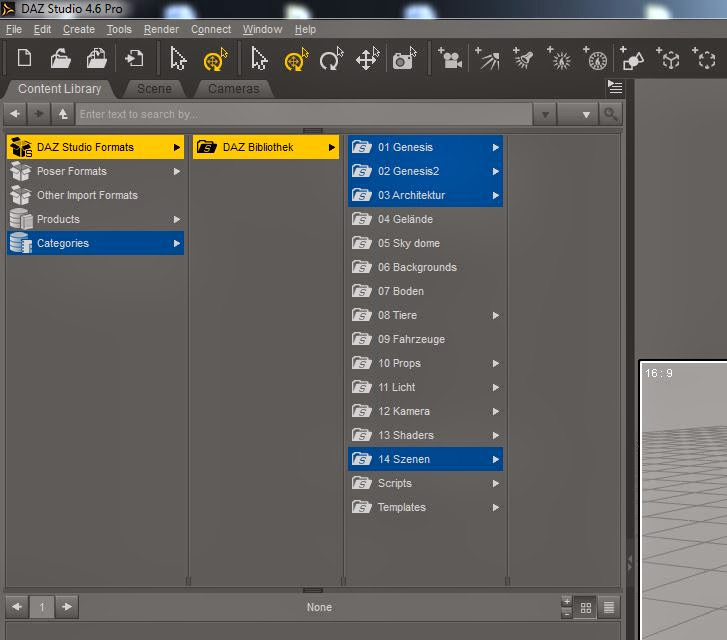Create a new point light
727x640 pixels.
(560, 59)
